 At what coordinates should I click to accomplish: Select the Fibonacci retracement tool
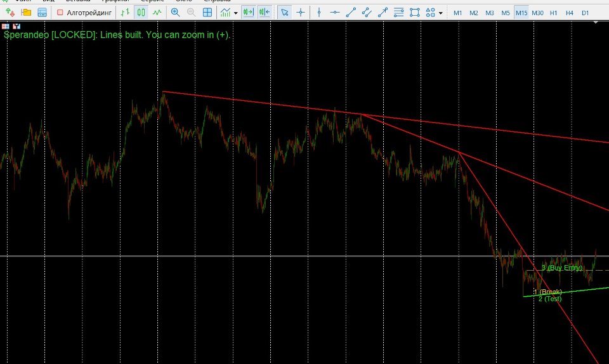pyautogui.click(x=398, y=13)
